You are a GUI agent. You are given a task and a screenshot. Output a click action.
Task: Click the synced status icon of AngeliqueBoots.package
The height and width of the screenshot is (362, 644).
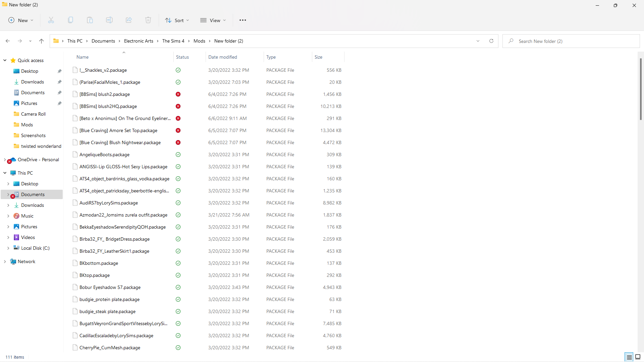[178, 155]
